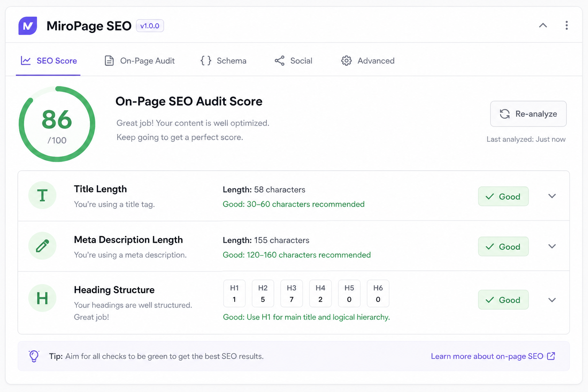Click the H3 count box
Image resolution: width=588 pixels, height=392 pixels.
292,294
